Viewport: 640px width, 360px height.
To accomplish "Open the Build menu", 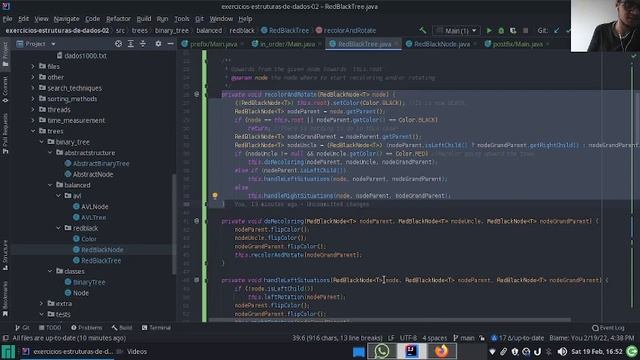I will coord(144,19).
